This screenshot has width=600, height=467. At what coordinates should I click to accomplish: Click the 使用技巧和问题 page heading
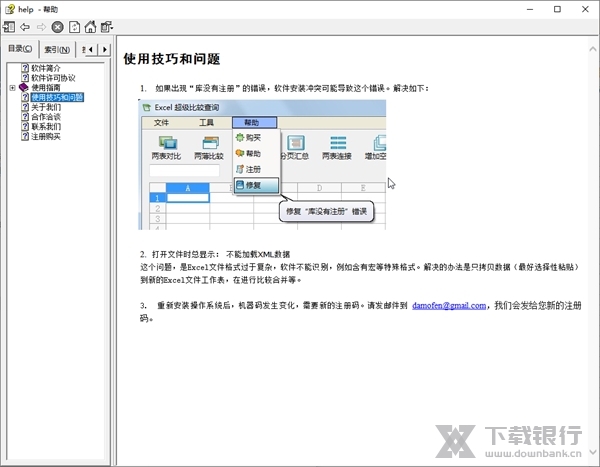[172, 59]
